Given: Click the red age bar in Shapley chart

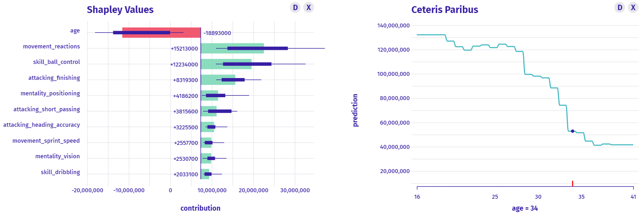Looking at the screenshot, I should (x=161, y=33).
